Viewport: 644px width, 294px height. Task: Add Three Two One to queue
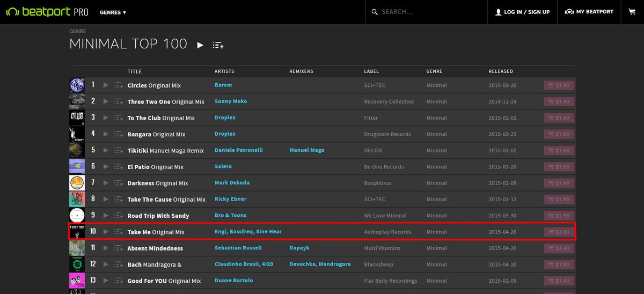[x=119, y=101]
